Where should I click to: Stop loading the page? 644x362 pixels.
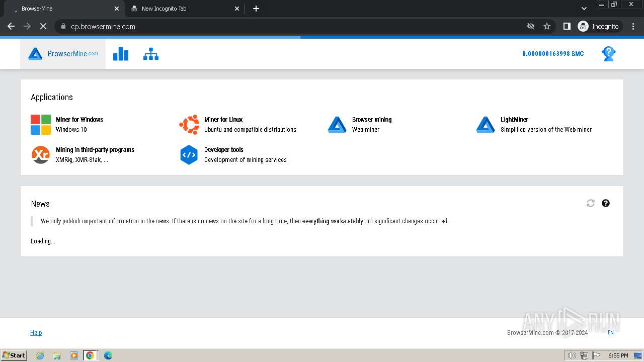click(x=43, y=26)
